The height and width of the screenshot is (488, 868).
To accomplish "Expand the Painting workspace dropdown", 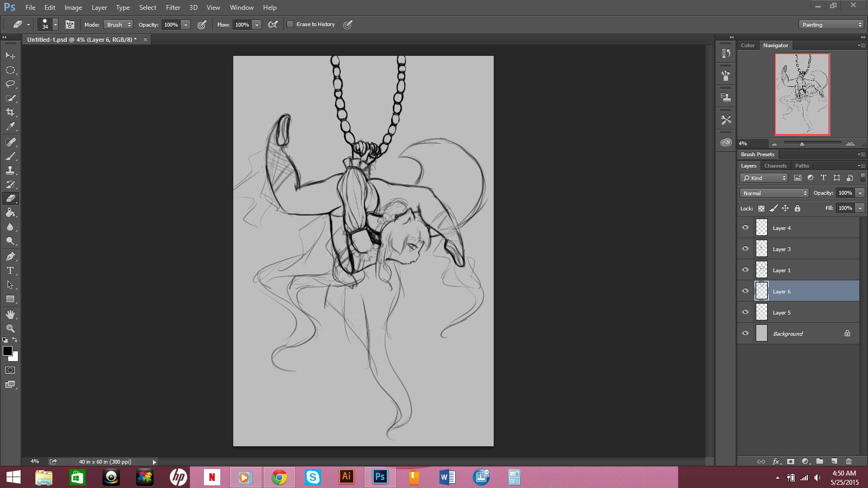I will click(831, 24).
